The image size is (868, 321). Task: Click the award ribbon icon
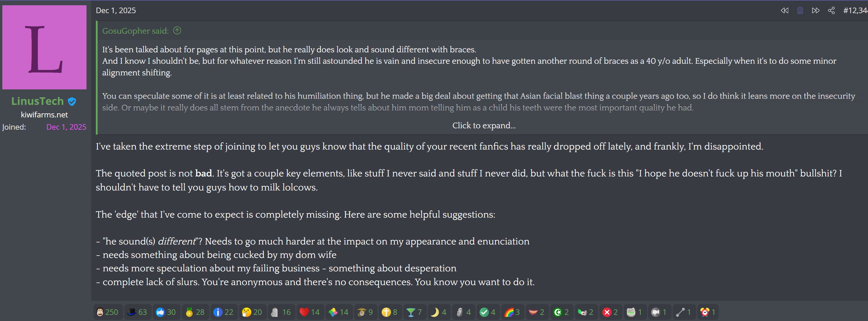pyautogui.click(x=800, y=11)
